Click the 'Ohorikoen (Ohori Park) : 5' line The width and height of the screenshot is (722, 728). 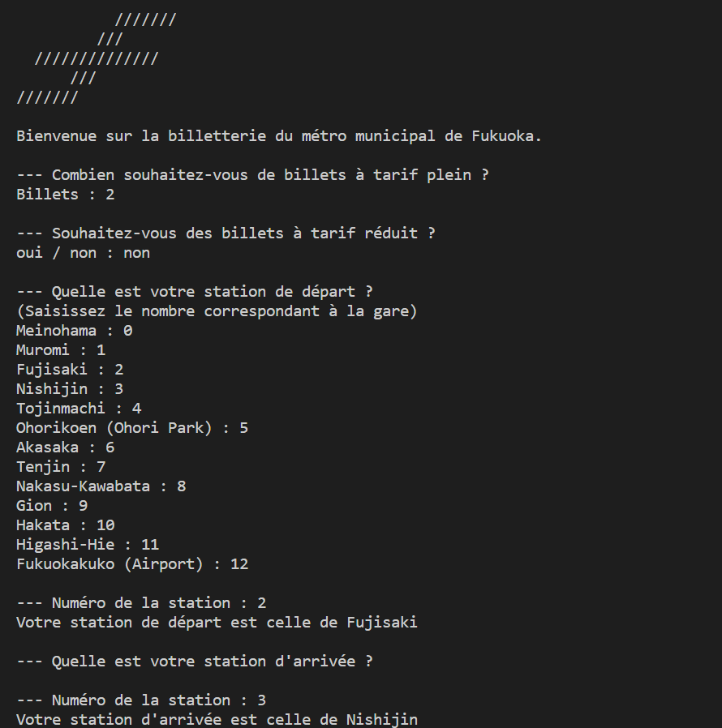click(x=132, y=427)
